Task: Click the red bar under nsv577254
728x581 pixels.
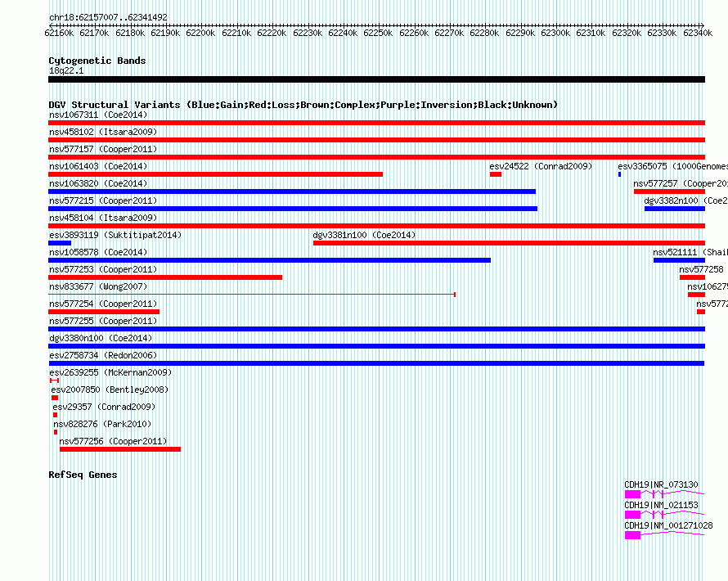Action: coord(104,312)
